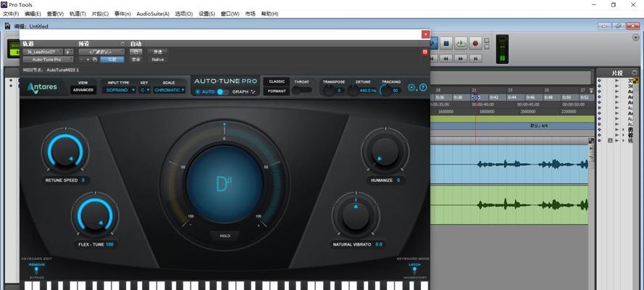Click the Pro Tools output level meter
This screenshot has height=290, width=644.
click(x=502, y=49)
